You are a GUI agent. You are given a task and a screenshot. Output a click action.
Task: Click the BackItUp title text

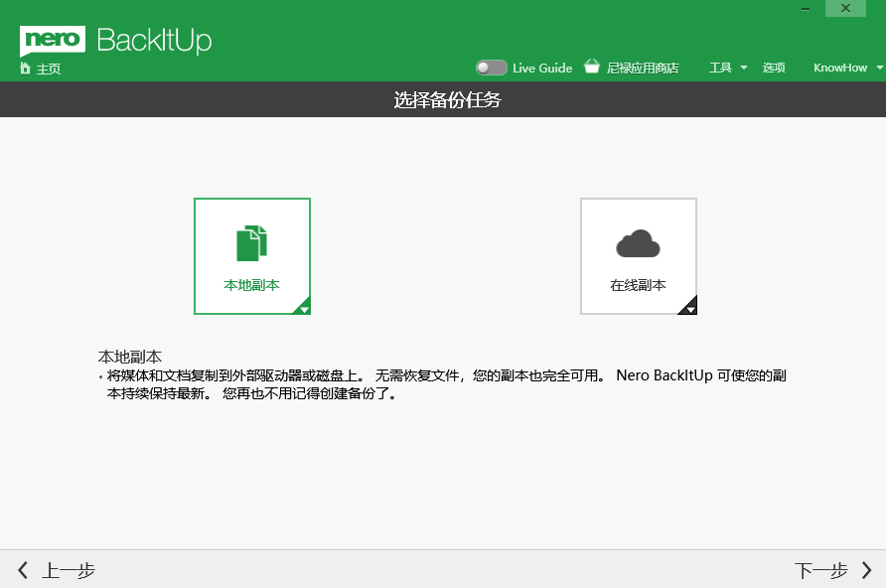click(x=154, y=40)
